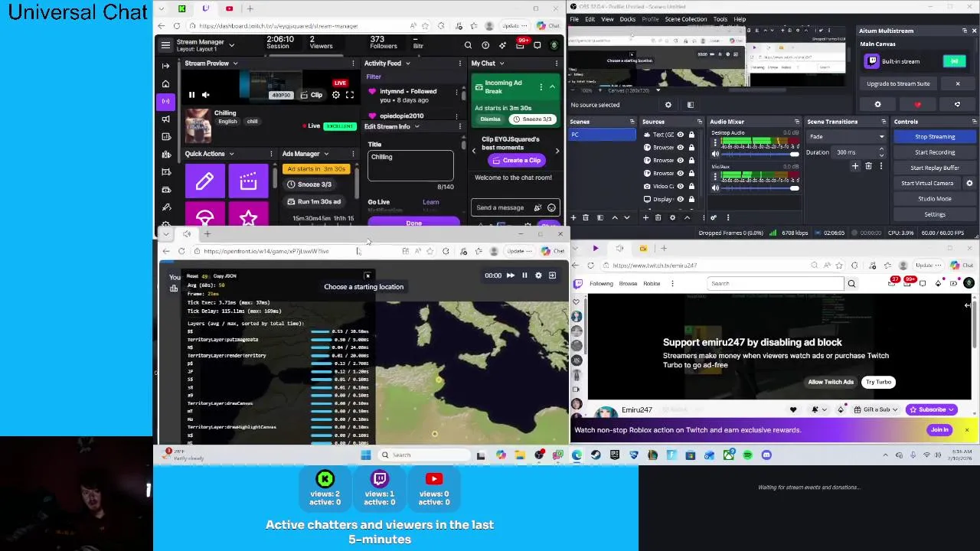
Task: Click the Filter link in Activity Feed
Action: pos(374,77)
